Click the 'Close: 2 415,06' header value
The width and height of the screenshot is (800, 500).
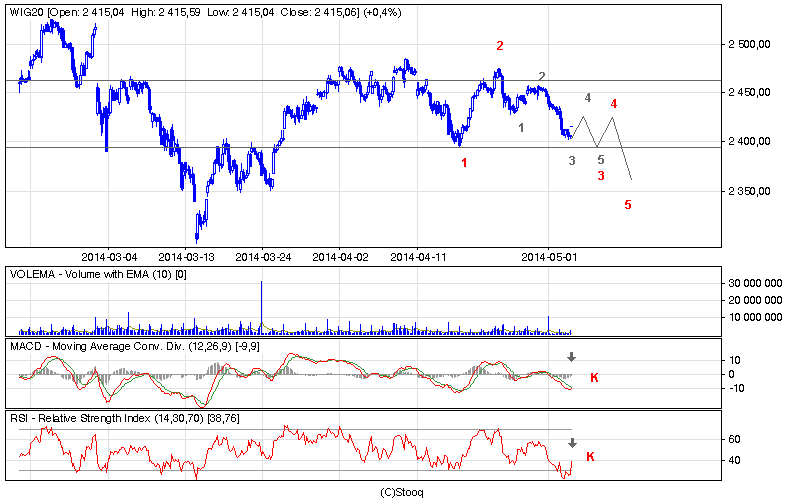coord(319,12)
